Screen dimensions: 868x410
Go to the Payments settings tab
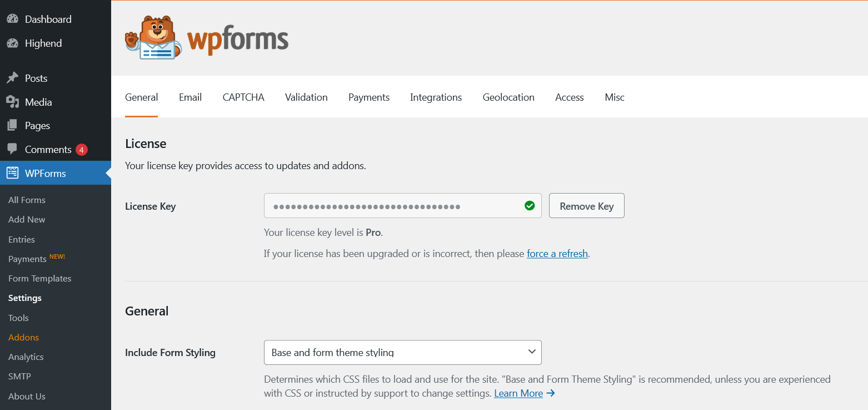[x=369, y=97]
